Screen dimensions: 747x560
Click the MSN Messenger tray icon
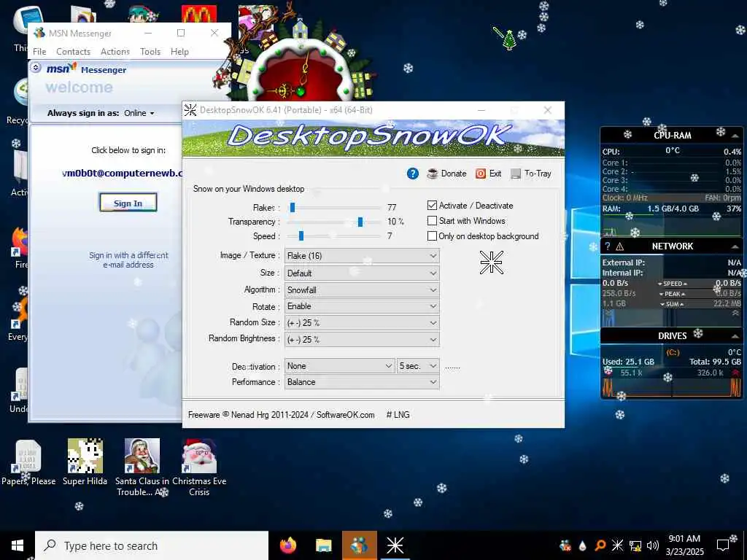point(565,545)
